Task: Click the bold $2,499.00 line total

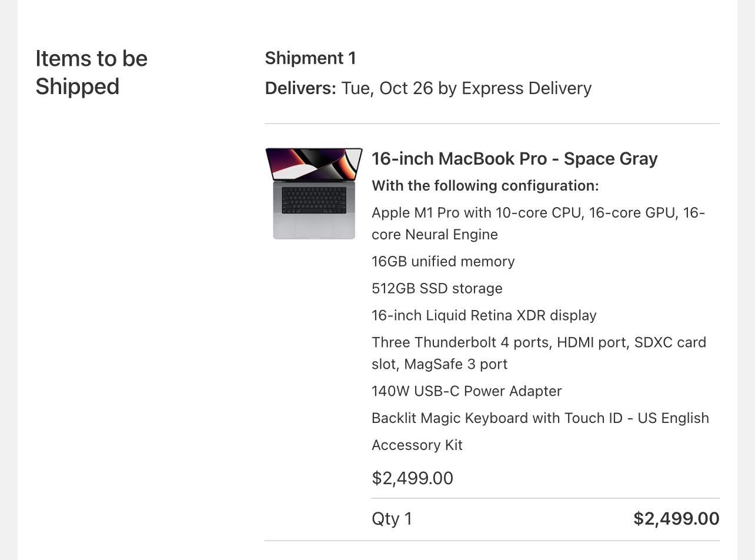Action: click(x=676, y=519)
